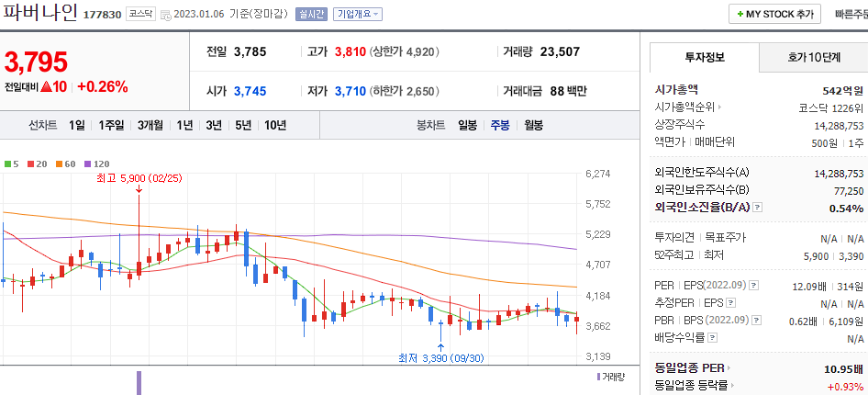Click the stock code 177830
Screen dimensions: 868x395
pos(102,15)
